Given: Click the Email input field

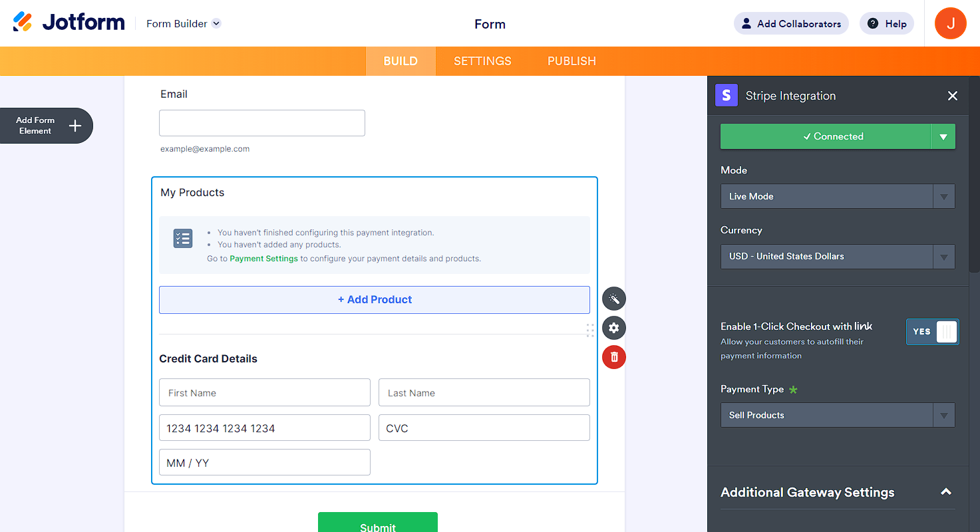Looking at the screenshot, I should point(262,123).
